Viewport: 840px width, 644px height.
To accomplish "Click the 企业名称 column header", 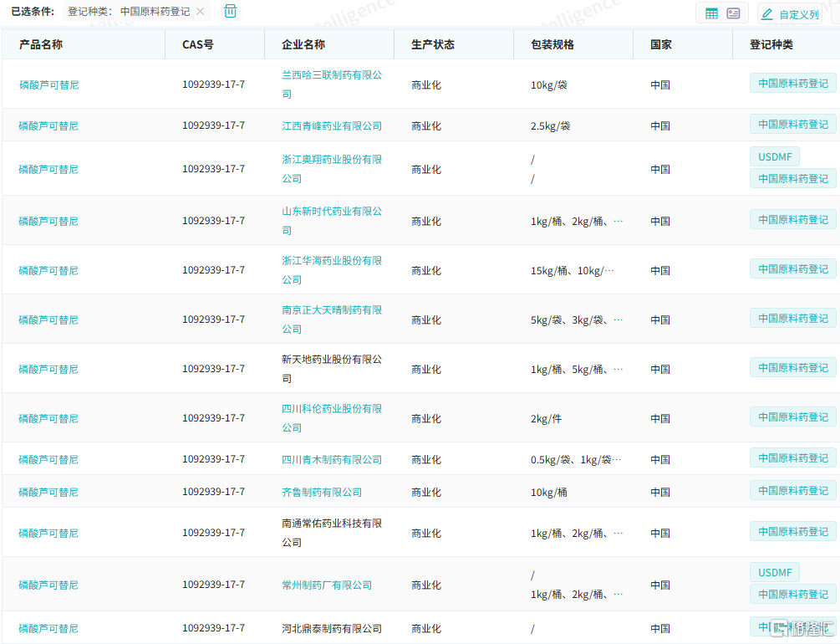I will click(303, 44).
